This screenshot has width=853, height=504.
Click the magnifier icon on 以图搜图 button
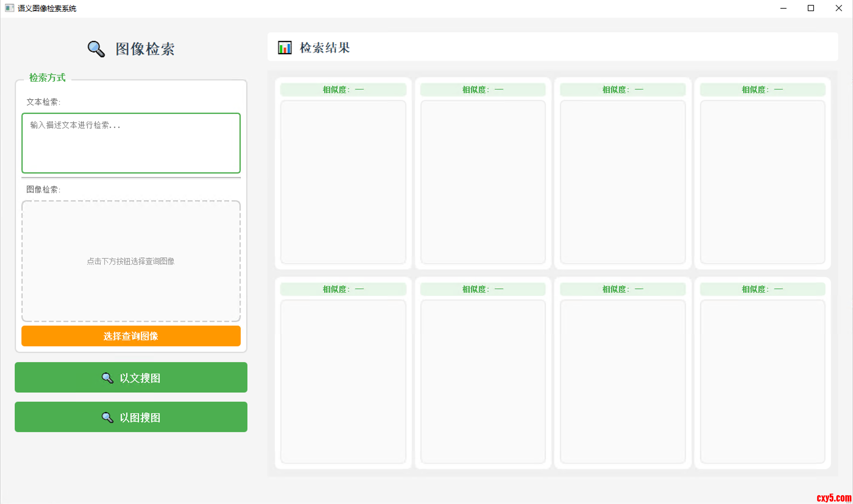pyautogui.click(x=108, y=417)
